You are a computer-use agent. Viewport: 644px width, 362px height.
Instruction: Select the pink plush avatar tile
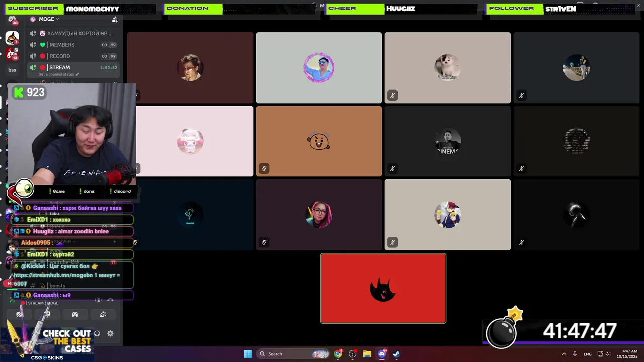click(x=190, y=141)
